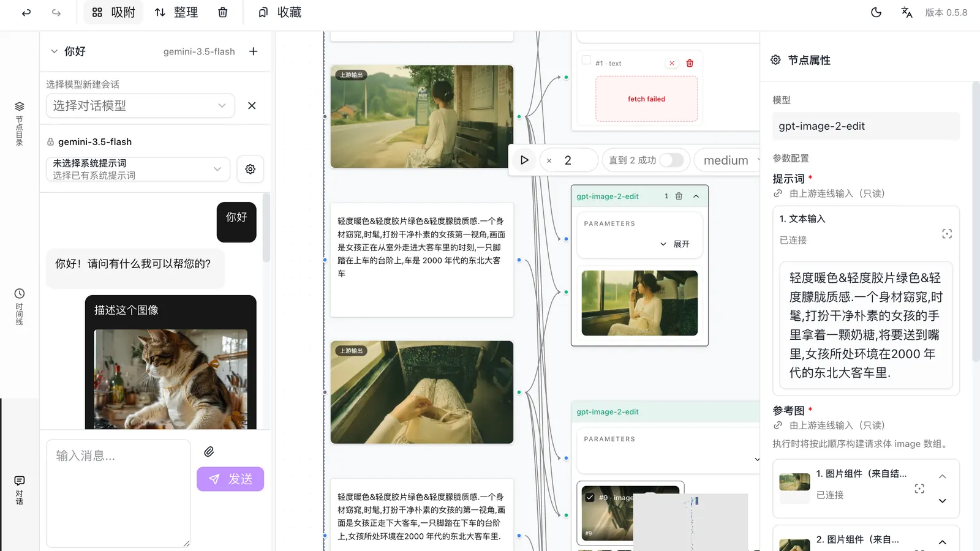This screenshot has width=980, height=551.
Task: Click the redo arrow icon
Action: pos(56,12)
